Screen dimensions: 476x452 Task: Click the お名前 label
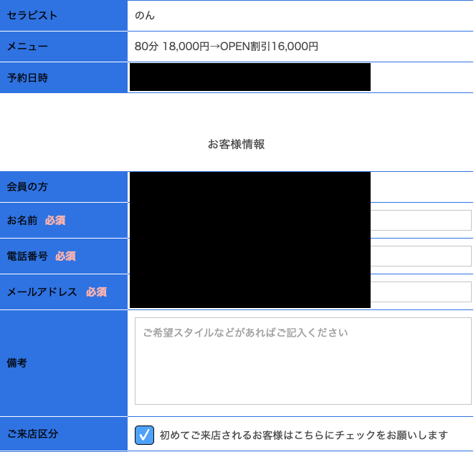point(22,220)
